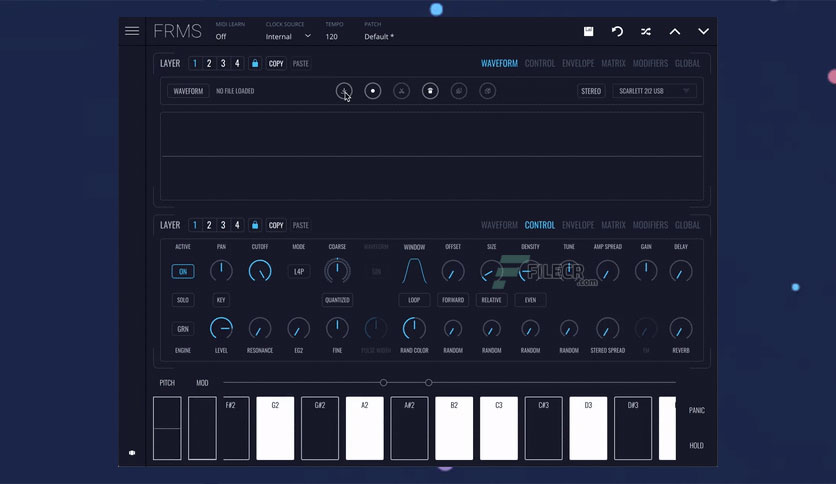The image size is (836, 484).
Task: Click the randomize shuffle icon
Action: point(646,31)
